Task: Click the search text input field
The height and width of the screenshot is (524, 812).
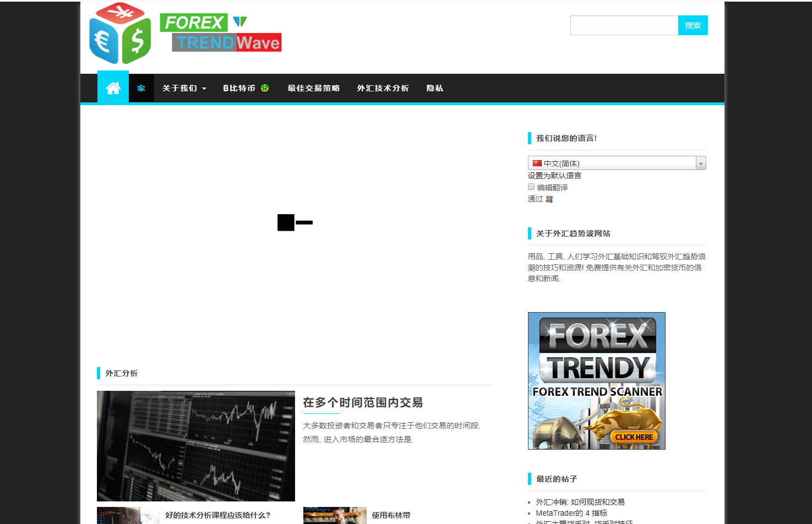Action: click(x=624, y=25)
